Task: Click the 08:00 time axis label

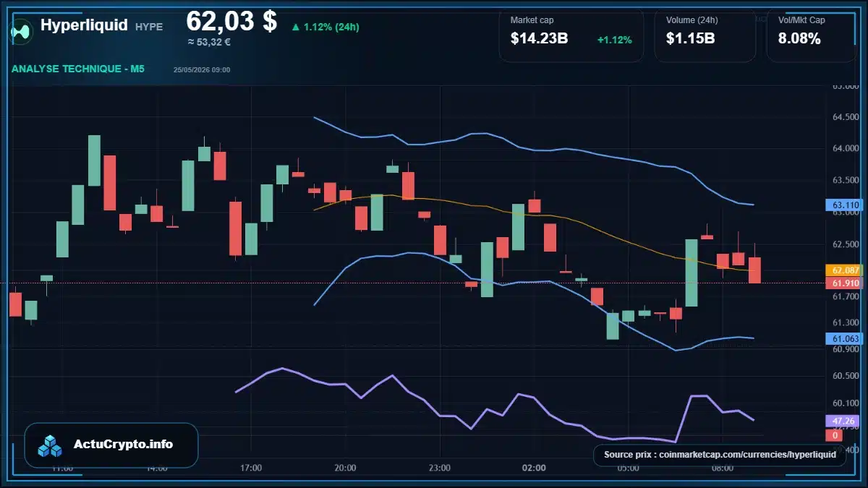Action: (722, 468)
